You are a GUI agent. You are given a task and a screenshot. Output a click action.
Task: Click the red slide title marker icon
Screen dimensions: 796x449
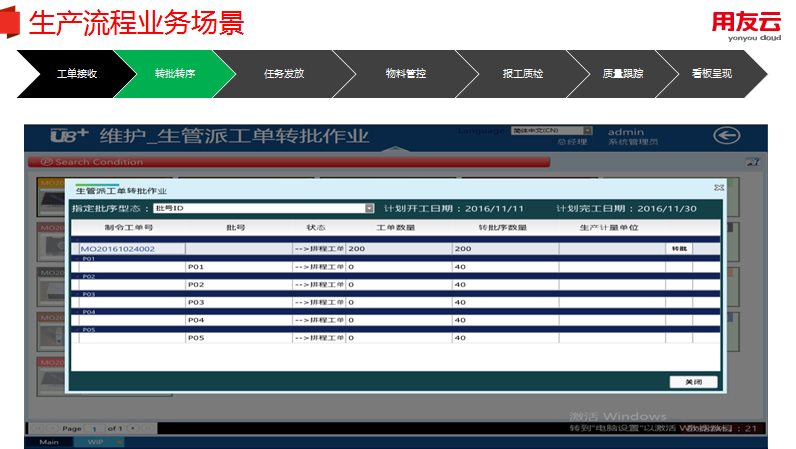[11, 22]
